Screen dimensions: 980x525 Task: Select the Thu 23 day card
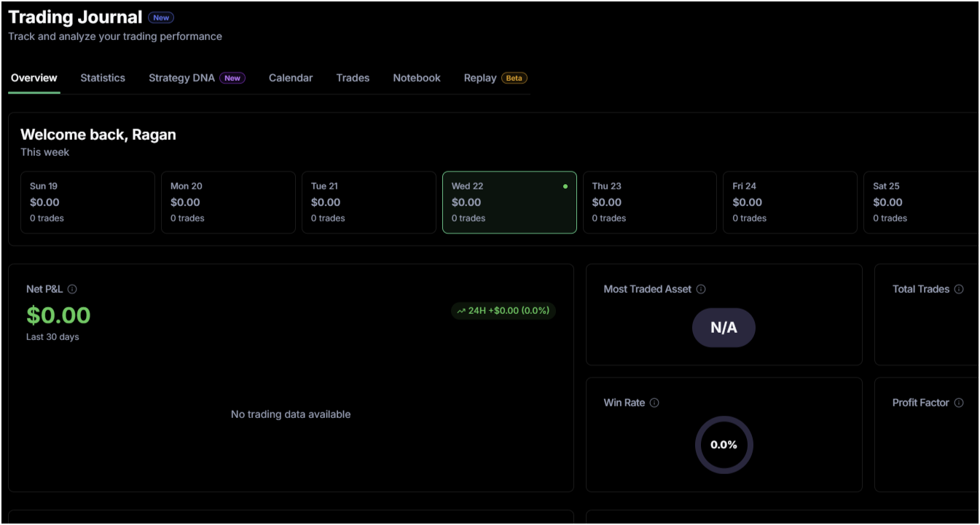pyautogui.click(x=650, y=202)
